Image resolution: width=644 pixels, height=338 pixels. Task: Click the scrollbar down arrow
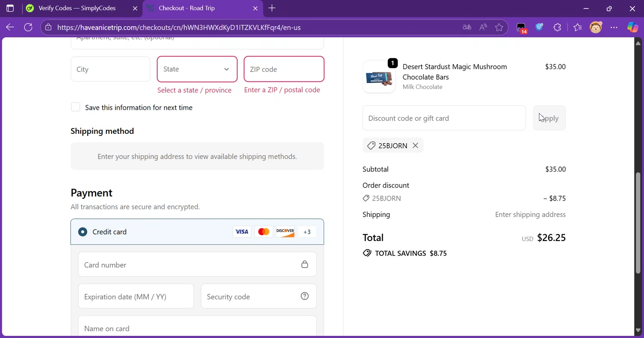tap(638, 330)
